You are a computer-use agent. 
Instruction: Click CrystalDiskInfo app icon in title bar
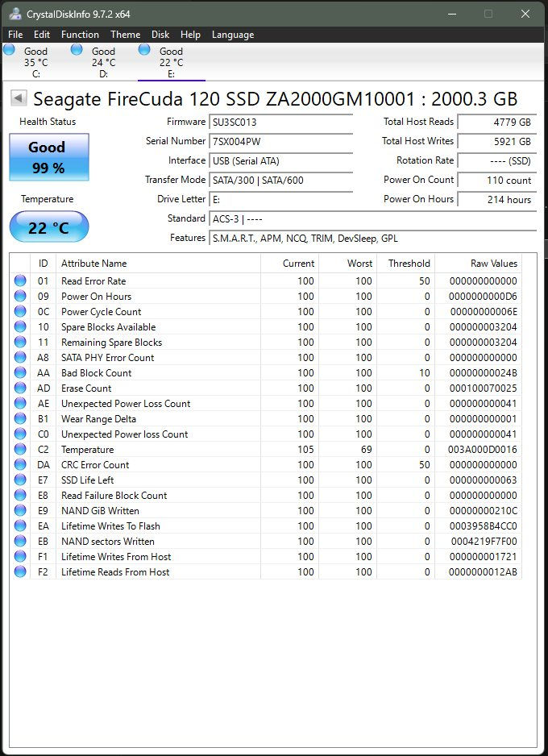click(x=15, y=14)
